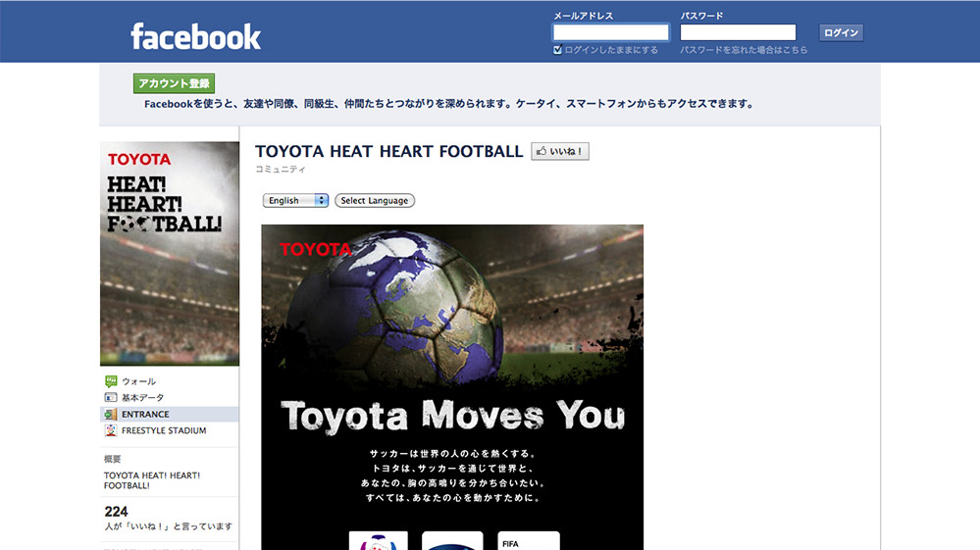Click the FIFA logo tile
The height and width of the screenshot is (550, 980).
(529, 541)
